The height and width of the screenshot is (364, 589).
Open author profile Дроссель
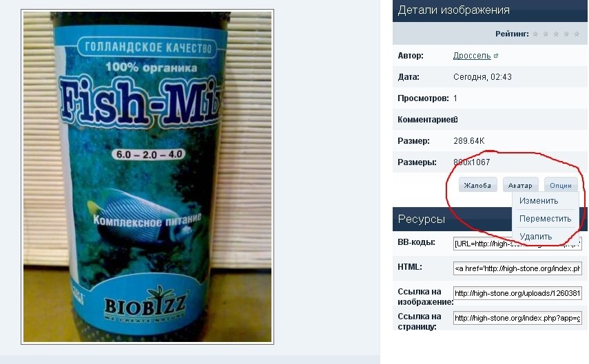[472, 56]
